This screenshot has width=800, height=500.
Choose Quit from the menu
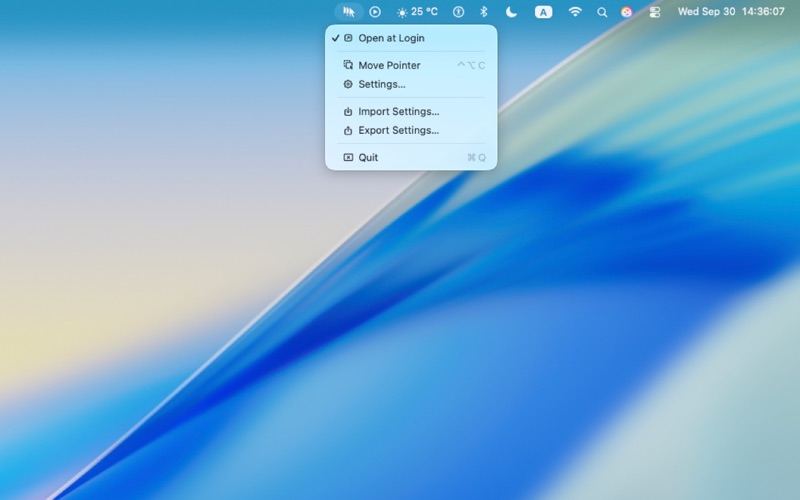pyautogui.click(x=411, y=157)
